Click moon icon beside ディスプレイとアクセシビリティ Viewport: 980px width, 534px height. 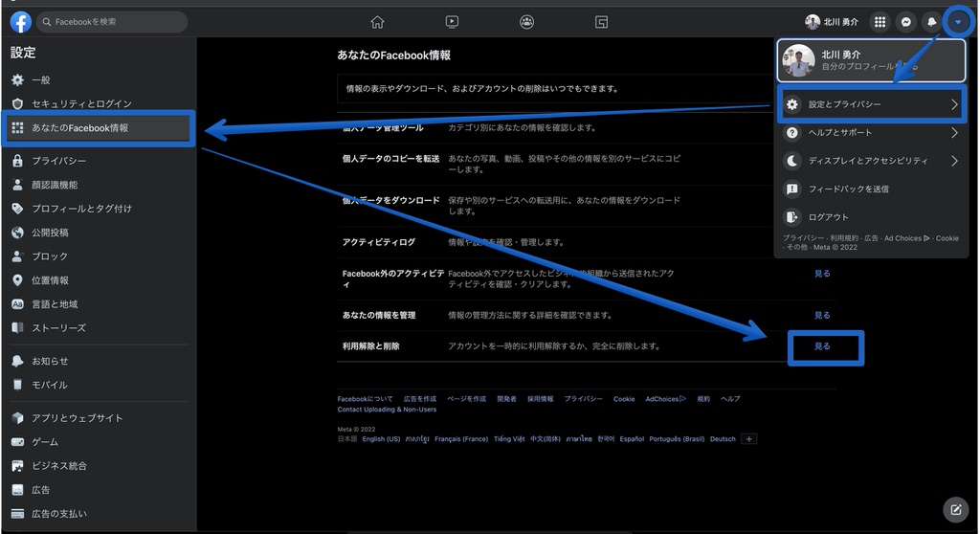791,161
